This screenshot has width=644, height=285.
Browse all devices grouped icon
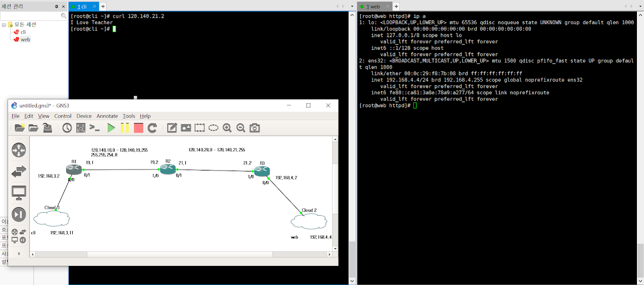tap(19, 236)
